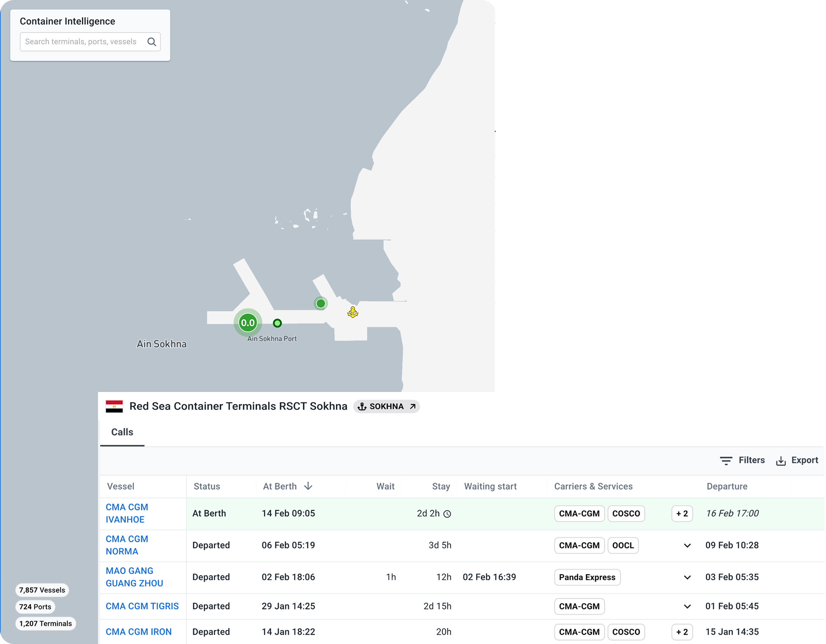
Task: Click the Export download icon
Action: coord(780,461)
